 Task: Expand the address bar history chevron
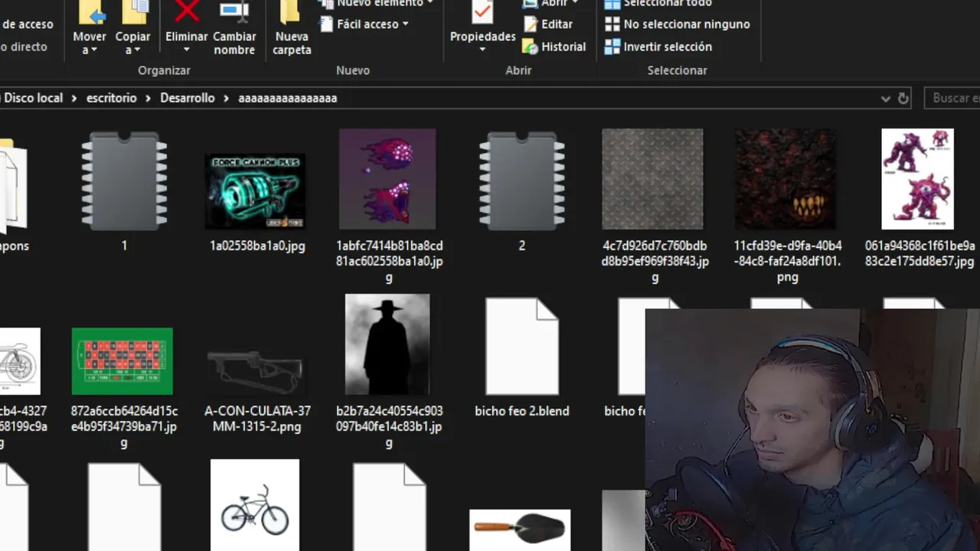886,99
